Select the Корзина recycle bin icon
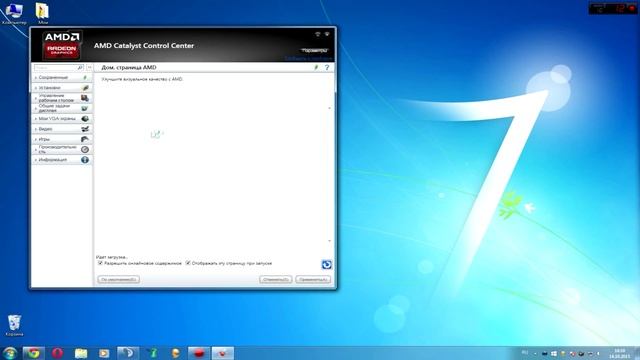 14,325
